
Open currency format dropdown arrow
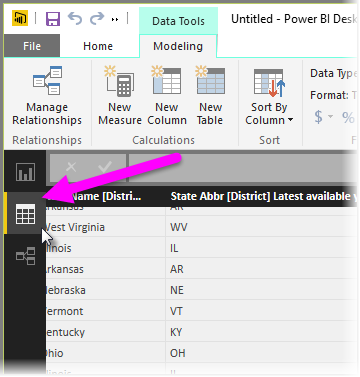(x=331, y=116)
